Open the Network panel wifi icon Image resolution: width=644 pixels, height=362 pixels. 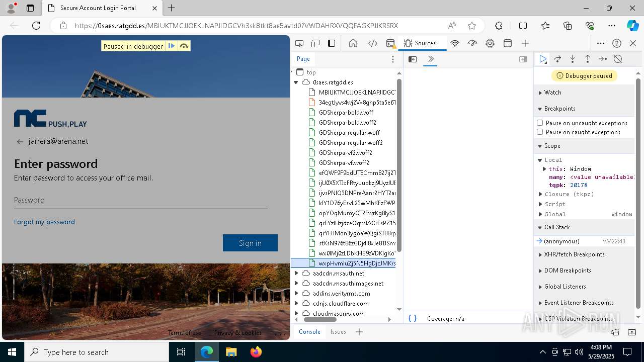click(455, 43)
